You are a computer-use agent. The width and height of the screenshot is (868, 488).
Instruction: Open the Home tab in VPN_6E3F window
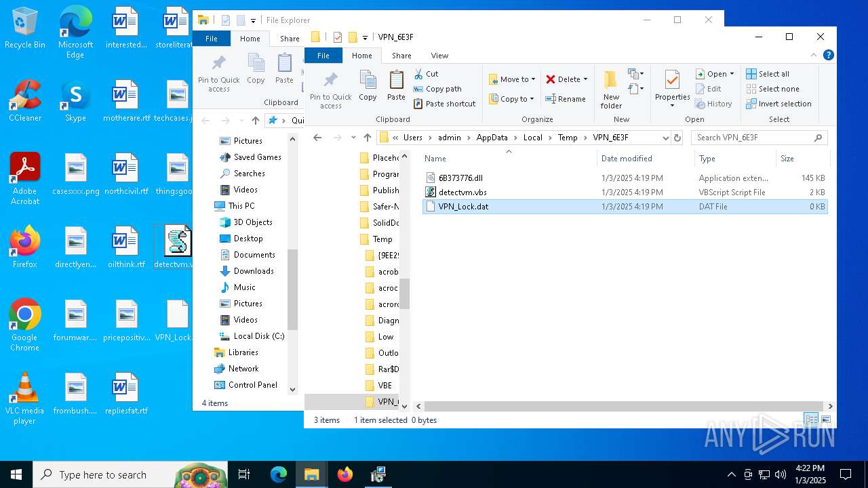(x=361, y=56)
